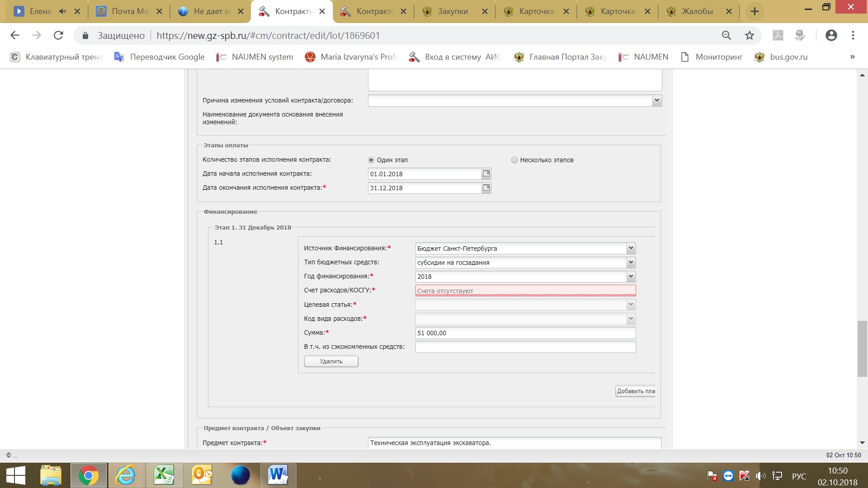This screenshot has width=868, height=488.
Task: Open Причина изменения условий контракта dropdown
Action: coord(657,100)
